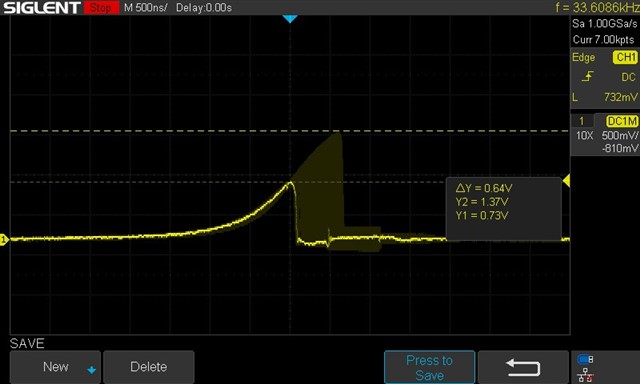This screenshot has width=640, height=384.
Task: Select the channel 1 tab
Action: [582, 121]
